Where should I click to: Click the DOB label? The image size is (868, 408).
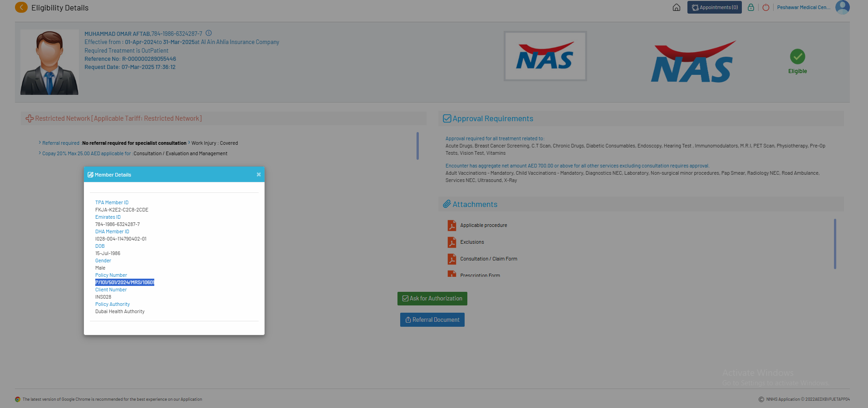[x=100, y=246]
